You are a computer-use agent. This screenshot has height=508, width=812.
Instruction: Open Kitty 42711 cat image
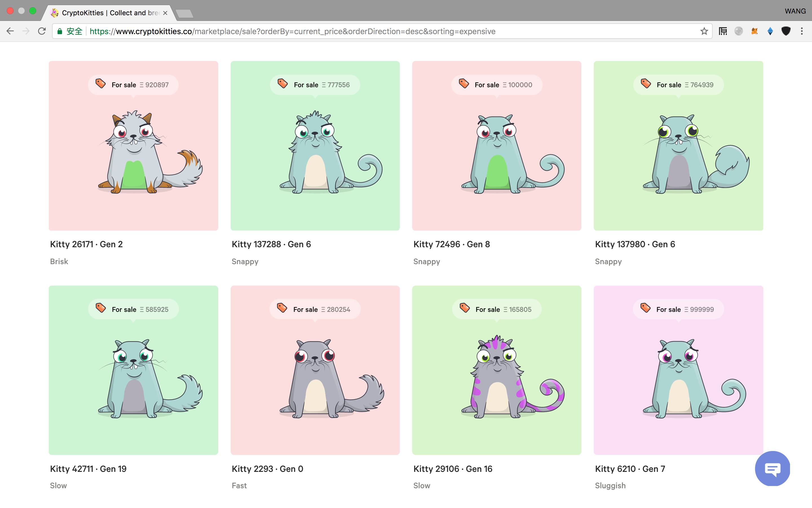pos(150,378)
